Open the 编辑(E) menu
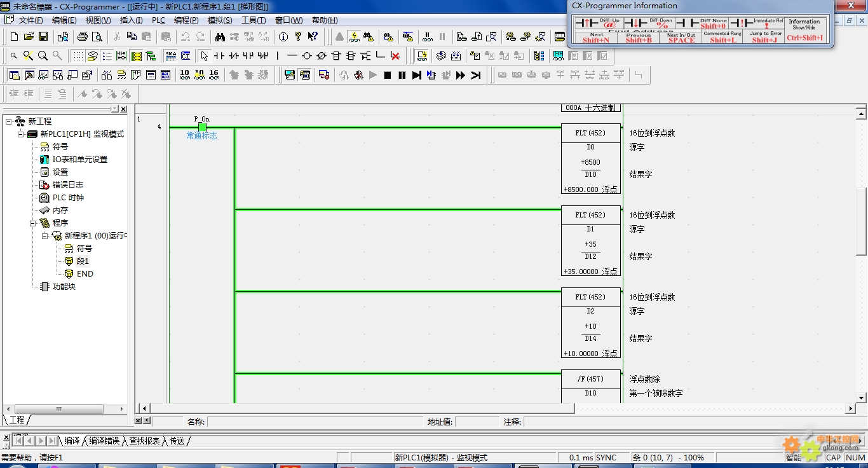This screenshot has width=868, height=468. pyautogui.click(x=64, y=20)
